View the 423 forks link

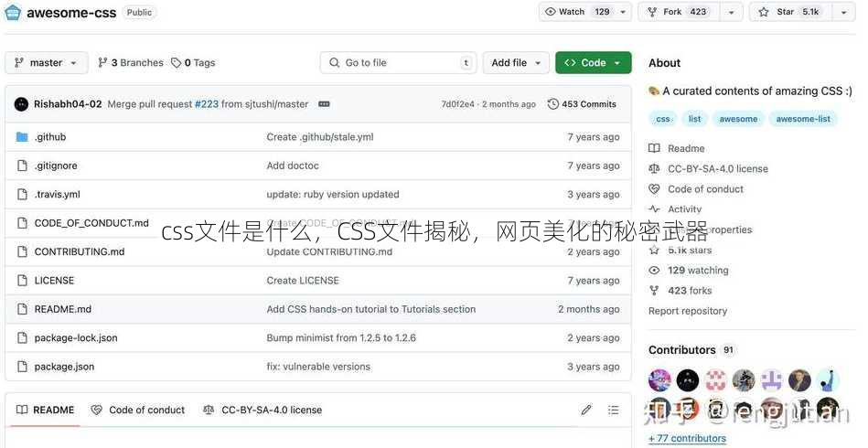(680, 291)
